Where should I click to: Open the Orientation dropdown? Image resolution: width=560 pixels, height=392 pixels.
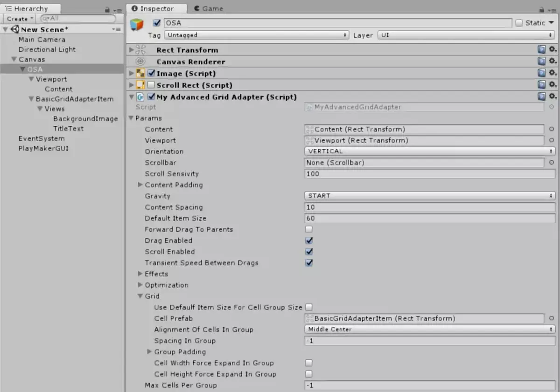[x=429, y=151]
